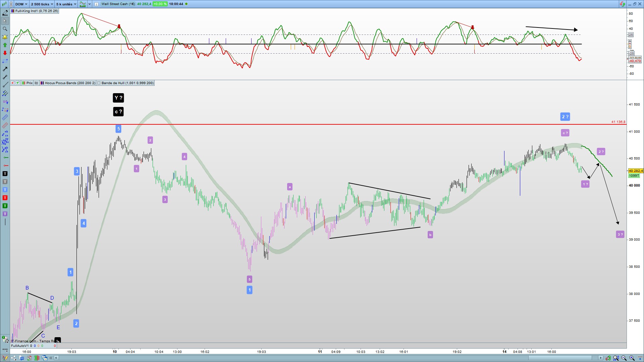Click the scrollbar left arrow
This screenshot has height=362, width=644.
pos(56,358)
